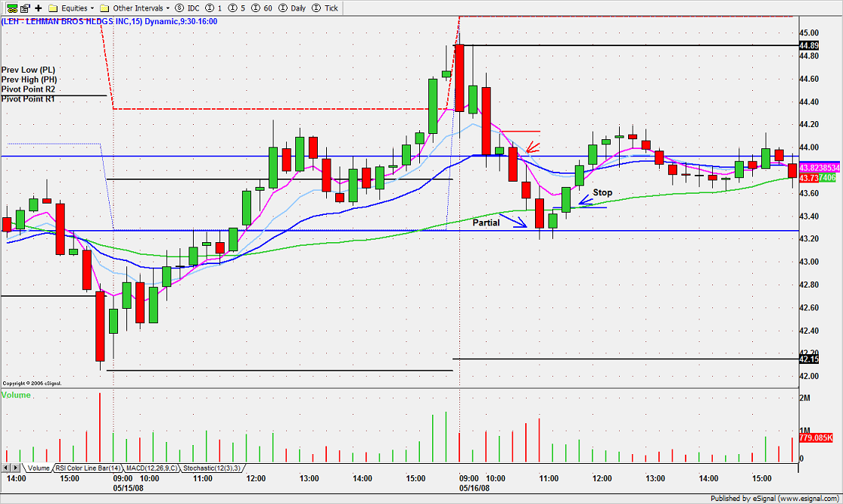Select the RSI Color Line Bar(14) tab
Viewport: 843px width, 504px height.
coord(89,468)
